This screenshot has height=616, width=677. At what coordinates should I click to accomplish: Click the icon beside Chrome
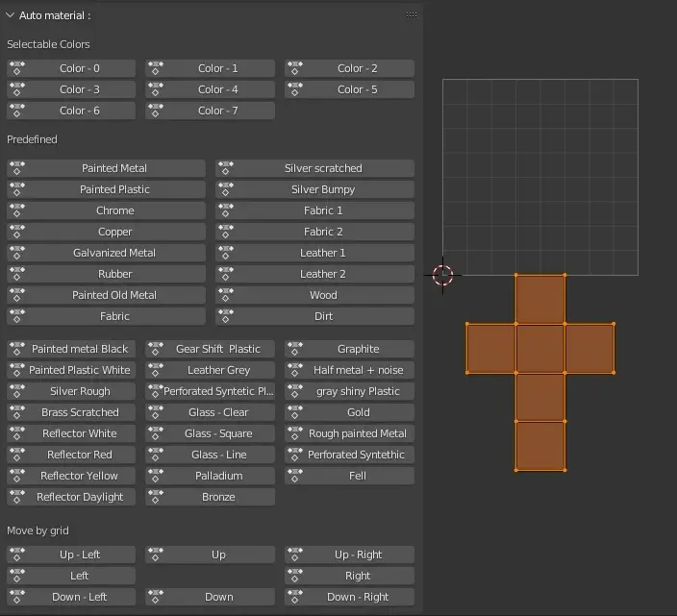tap(17, 210)
